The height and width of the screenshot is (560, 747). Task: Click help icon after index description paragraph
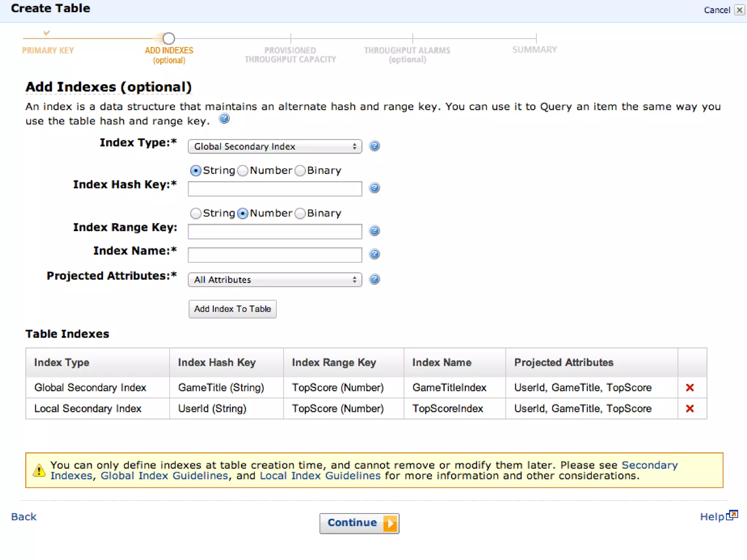(224, 119)
